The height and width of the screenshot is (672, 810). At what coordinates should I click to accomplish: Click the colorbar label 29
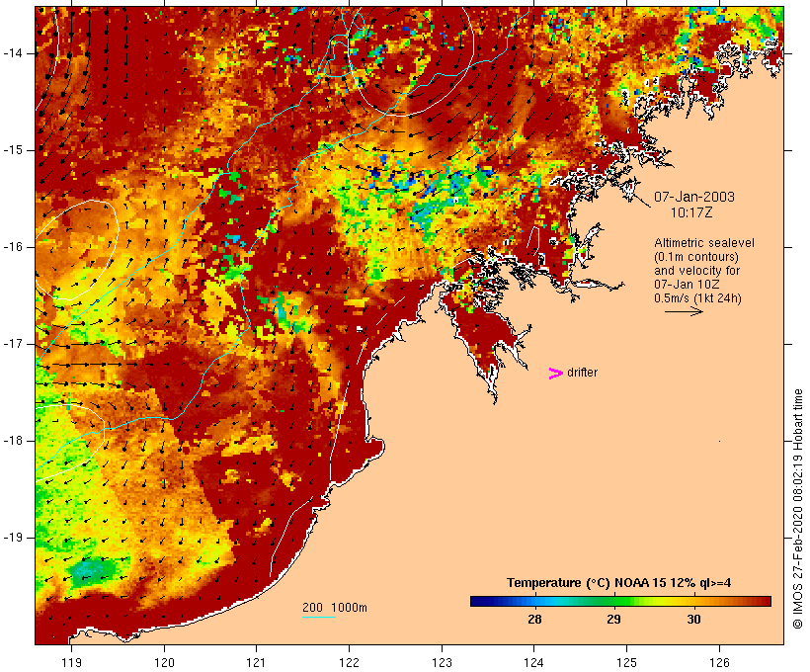613,619
